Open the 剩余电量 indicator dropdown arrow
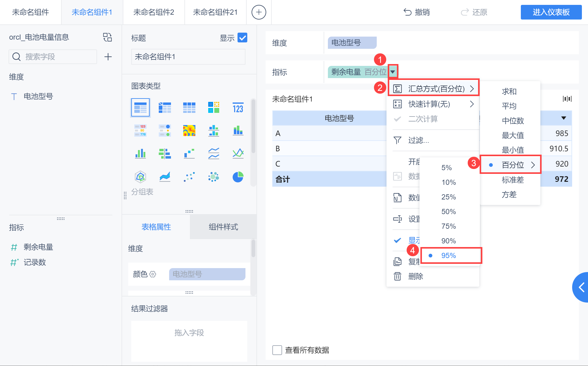This screenshot has width=588, height=366. coord(393,72)
